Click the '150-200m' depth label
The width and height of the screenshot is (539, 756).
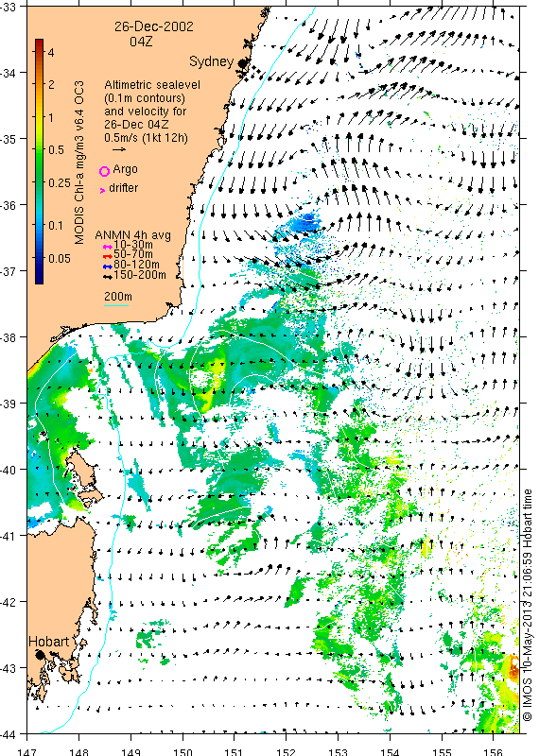140,275
